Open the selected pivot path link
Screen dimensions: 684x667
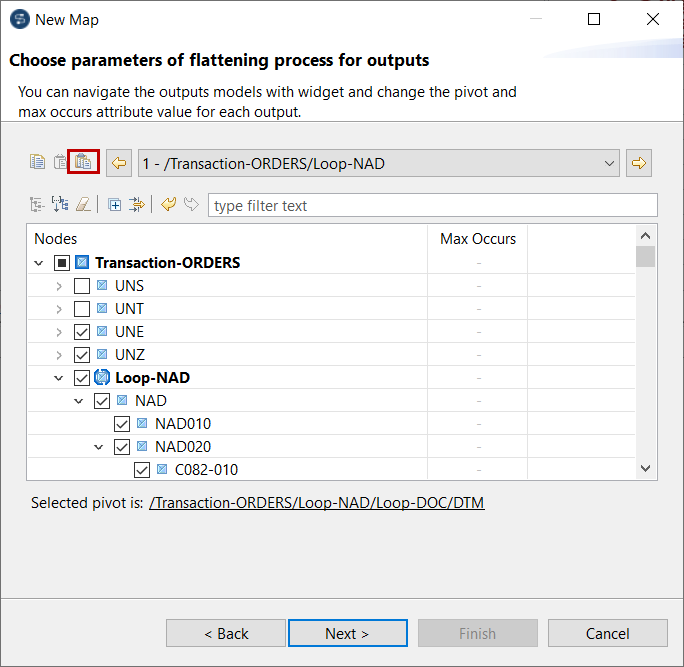pos(316,503)
